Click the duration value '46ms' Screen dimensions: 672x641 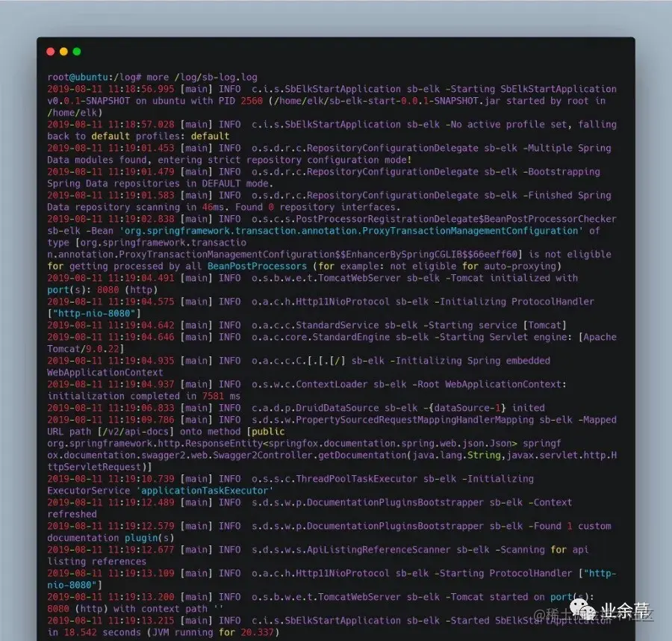[x=213, y=207]
